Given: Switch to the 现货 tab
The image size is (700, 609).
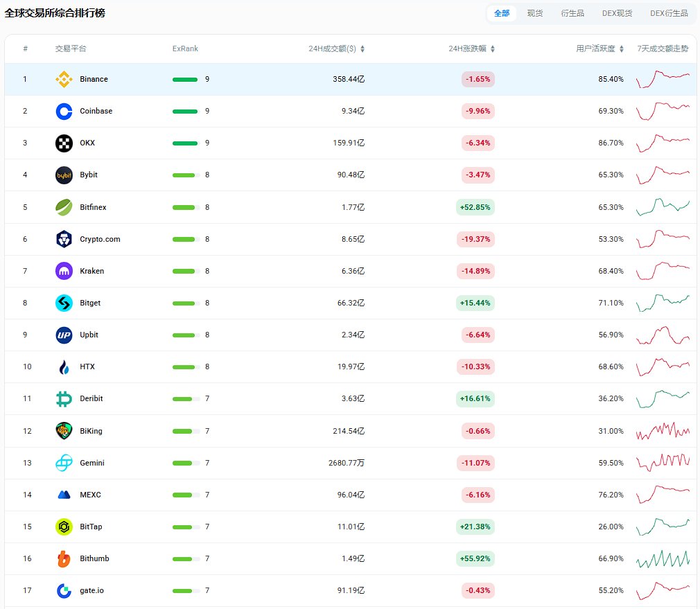Looking at the screenshot, I should (535, 13).
